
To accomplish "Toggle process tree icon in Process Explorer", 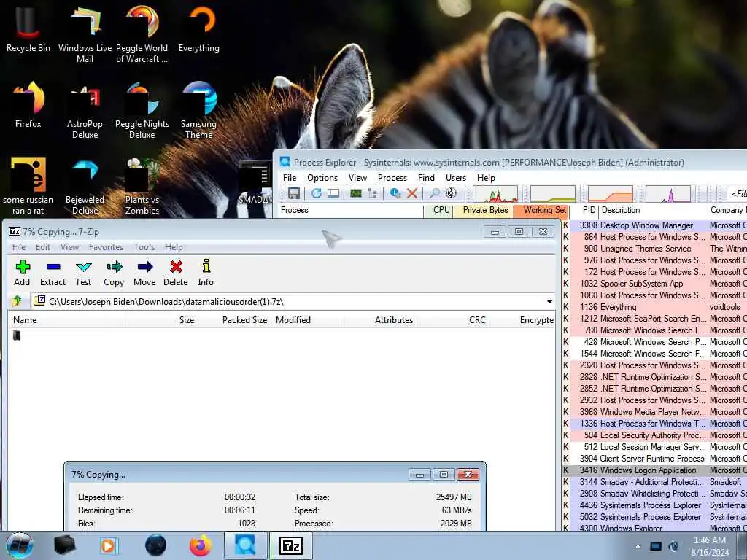I will pyautogui.click(x=373, y=192).
